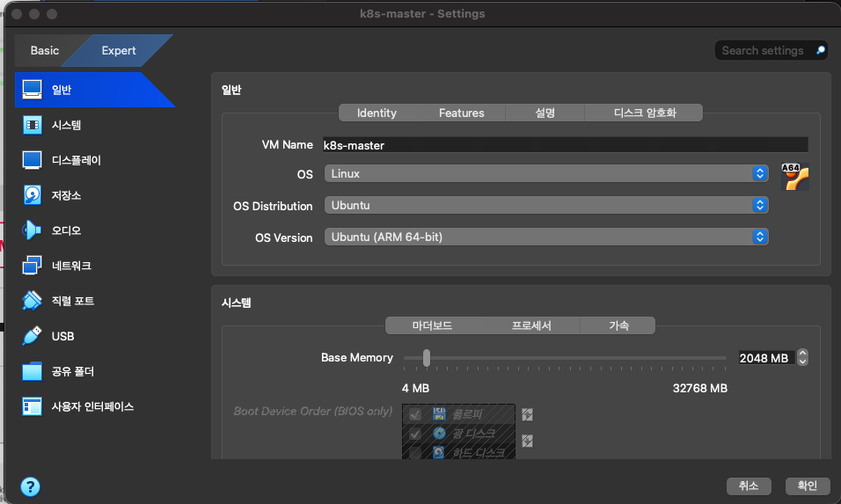Click the A64 OS type badge icon
Image resolution: width=841 pixels, height=504 pixels.
coord(795,177)
